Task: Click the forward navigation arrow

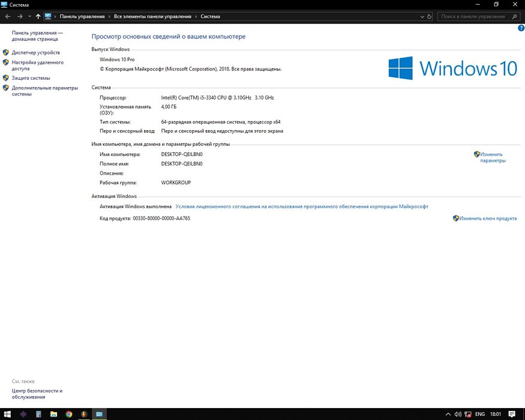Action: coord(20,16)
